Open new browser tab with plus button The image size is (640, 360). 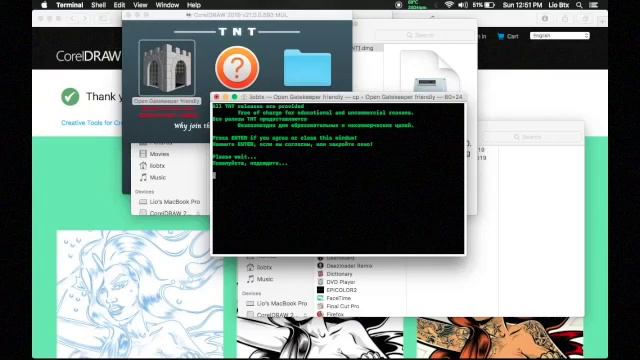[602, 21]
